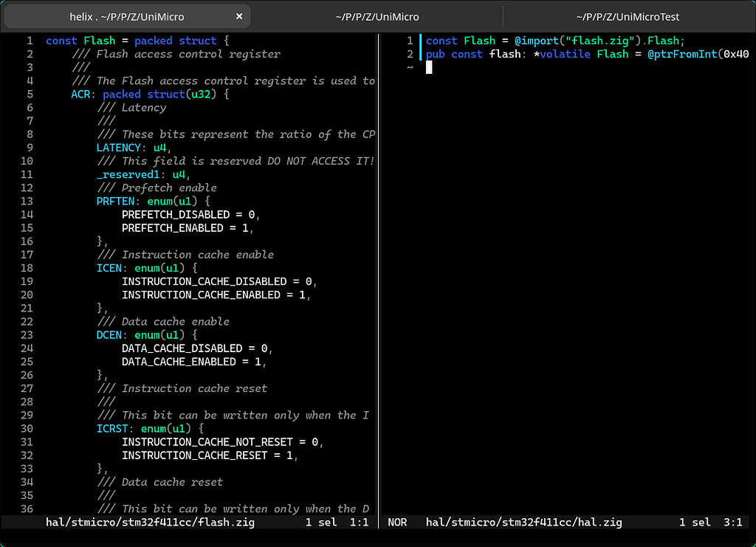
Task: Close the helix terminal tab
Action: tap(239, 16)
